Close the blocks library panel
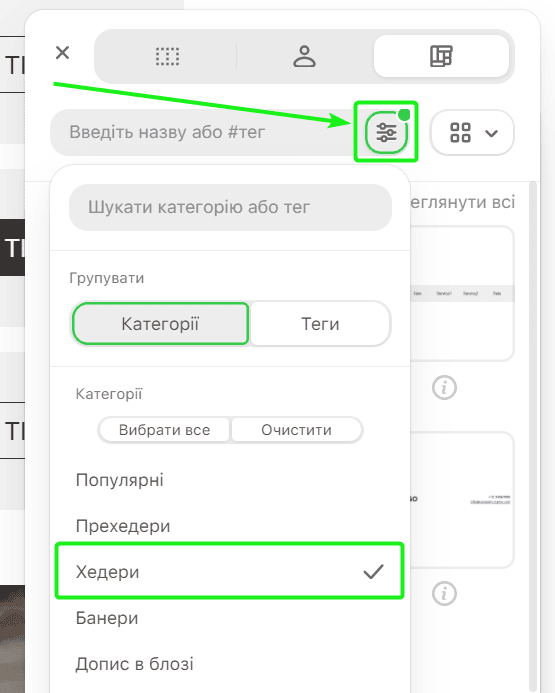 pyautogui.click(x=62, y=53)
